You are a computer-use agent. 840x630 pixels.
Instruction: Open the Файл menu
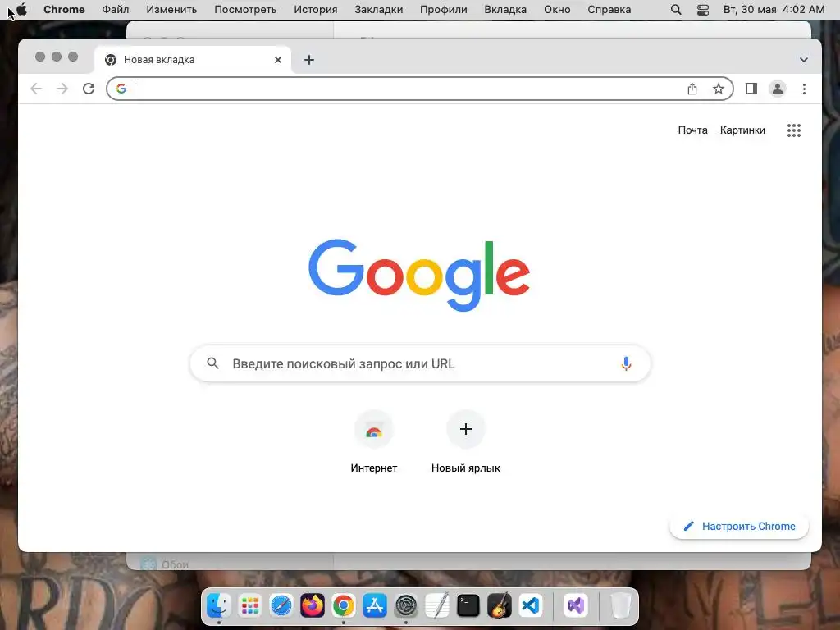click(115, 10)
